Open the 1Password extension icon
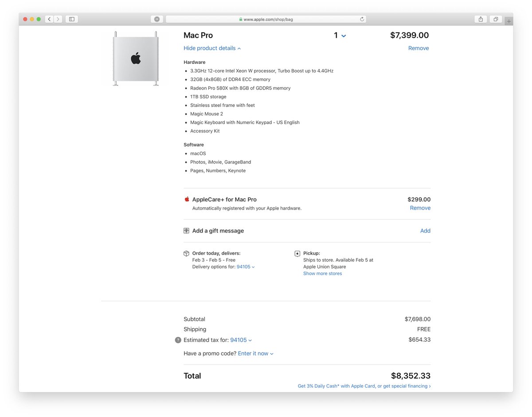The width and height of the screenshot is (532, 417). 157,19
